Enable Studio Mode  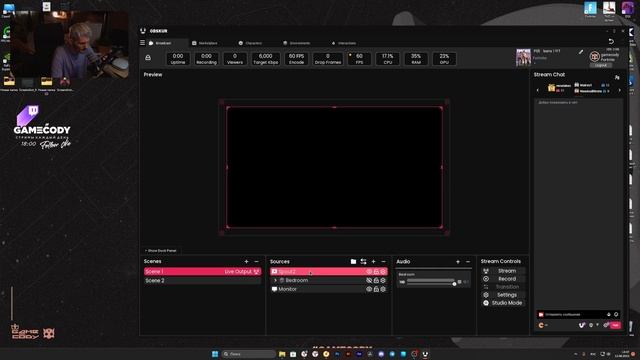(x=503, y=303)
